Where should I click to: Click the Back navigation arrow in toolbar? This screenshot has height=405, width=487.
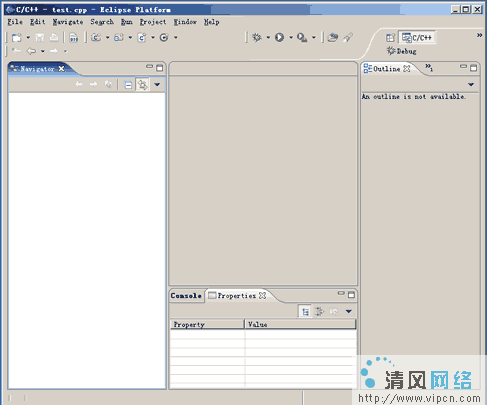(x=31, y=51)
